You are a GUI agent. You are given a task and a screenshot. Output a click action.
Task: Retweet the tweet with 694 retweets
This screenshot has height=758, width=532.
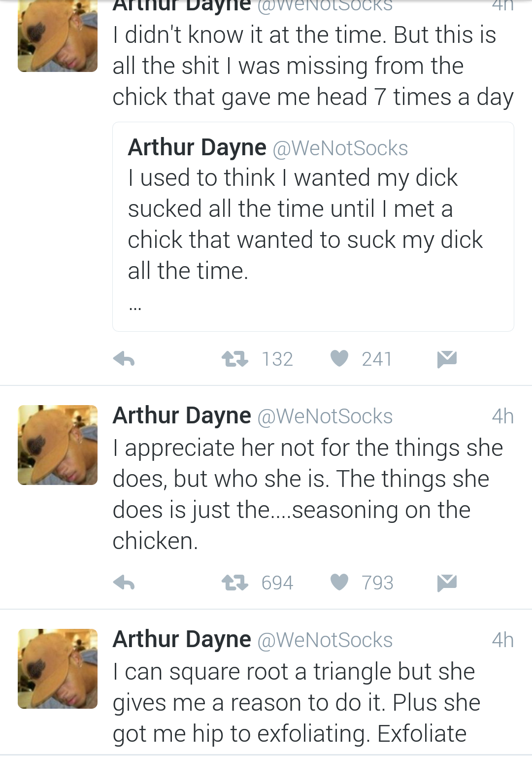[234, 583]
